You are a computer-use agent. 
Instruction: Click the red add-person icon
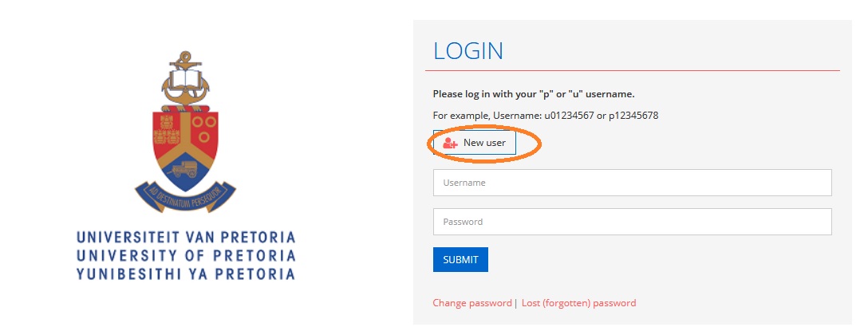pyautogui.click(x=450, y=144)
